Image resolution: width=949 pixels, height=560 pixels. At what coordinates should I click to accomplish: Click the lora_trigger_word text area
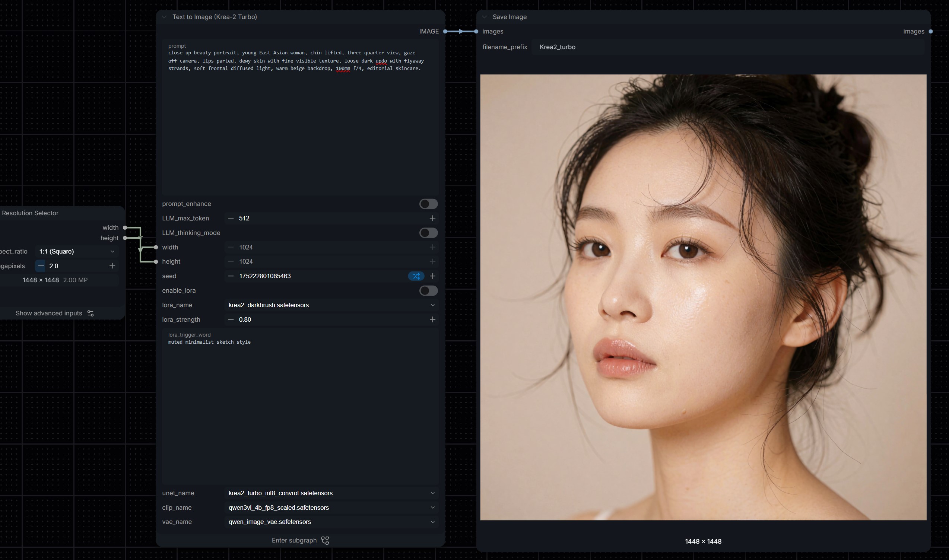tap(301, 406)
